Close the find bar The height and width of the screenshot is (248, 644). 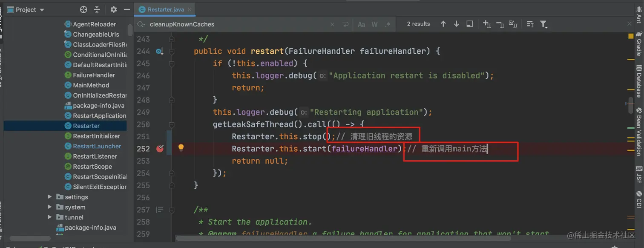tap(630, 24)
